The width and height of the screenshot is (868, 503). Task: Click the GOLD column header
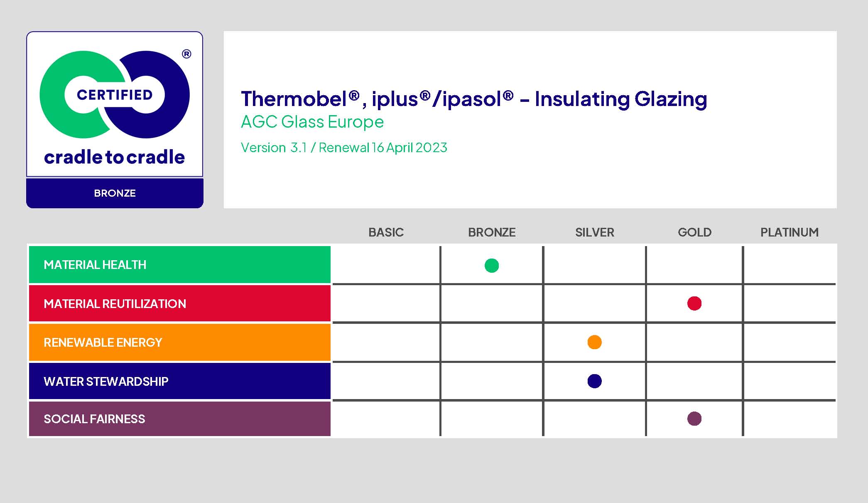point(694,232)
